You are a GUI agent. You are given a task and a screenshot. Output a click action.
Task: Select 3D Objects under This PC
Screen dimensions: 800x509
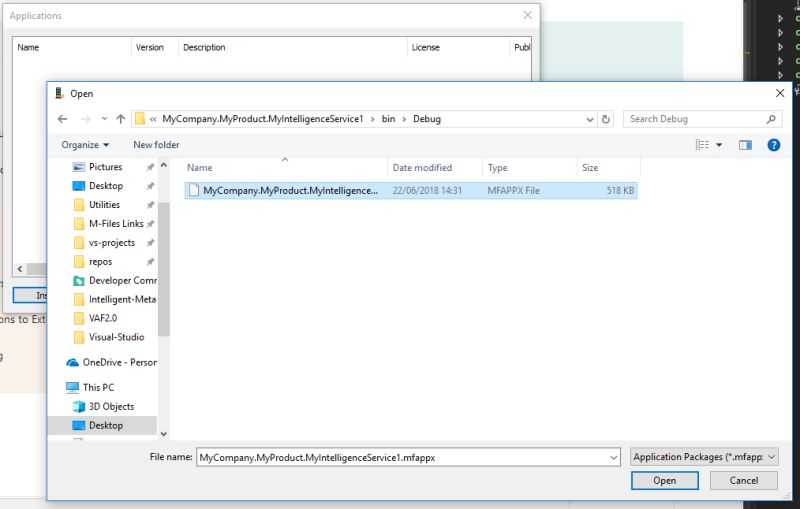[111, 406]
